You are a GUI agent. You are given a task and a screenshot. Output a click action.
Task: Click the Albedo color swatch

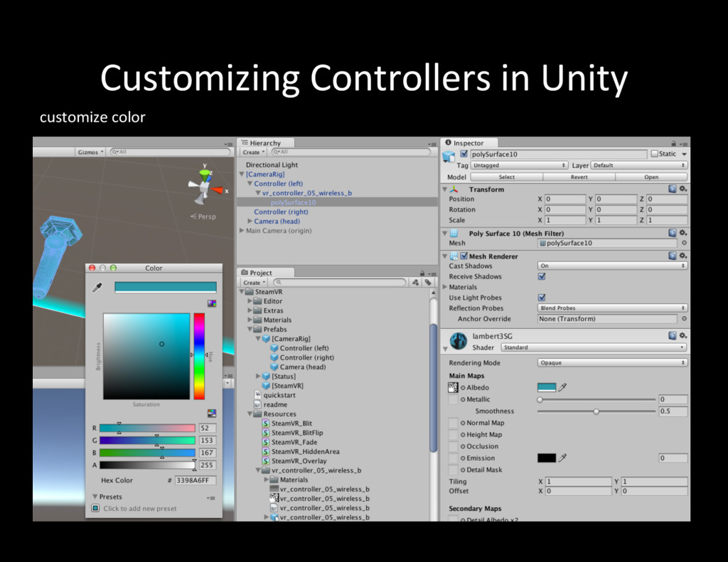pyautogui.click(x=547, y=387)
